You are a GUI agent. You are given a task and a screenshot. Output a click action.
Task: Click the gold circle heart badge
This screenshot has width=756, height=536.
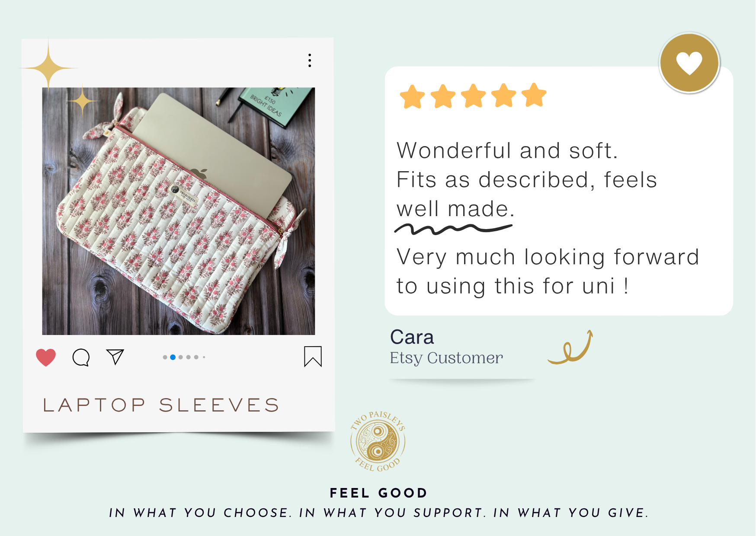(689, 63)
